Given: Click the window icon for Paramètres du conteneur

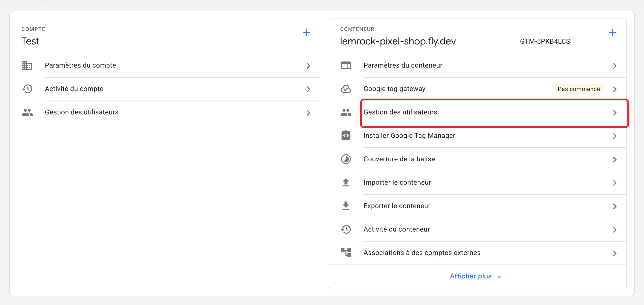Looking at the screenshot, I should [346, 65].
